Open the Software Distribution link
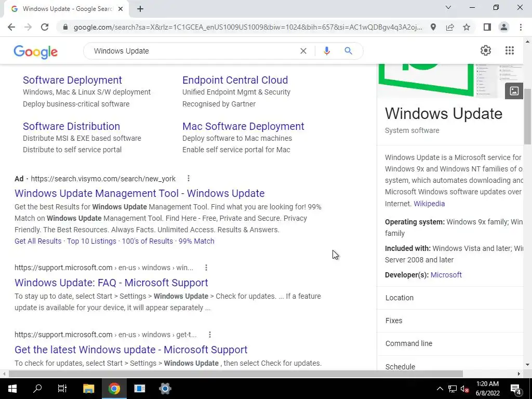 coord(71,126)
